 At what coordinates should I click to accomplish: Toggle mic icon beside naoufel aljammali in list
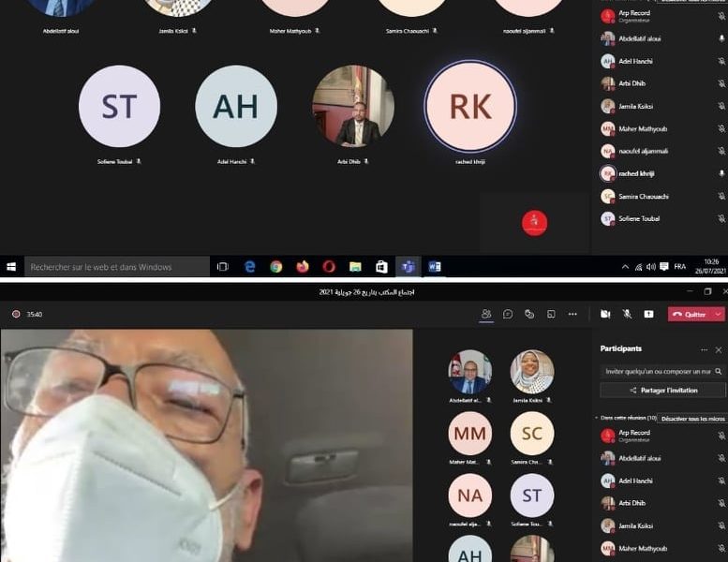point(721,151)
